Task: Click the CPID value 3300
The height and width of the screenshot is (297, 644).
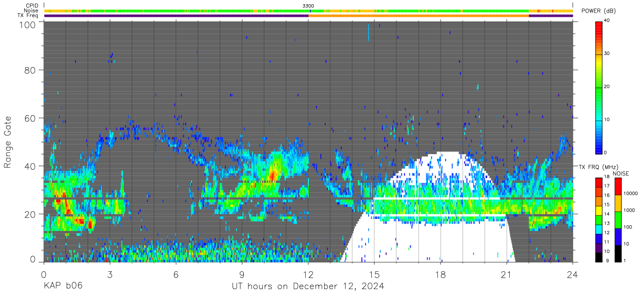Action: (x=308, y=6)
